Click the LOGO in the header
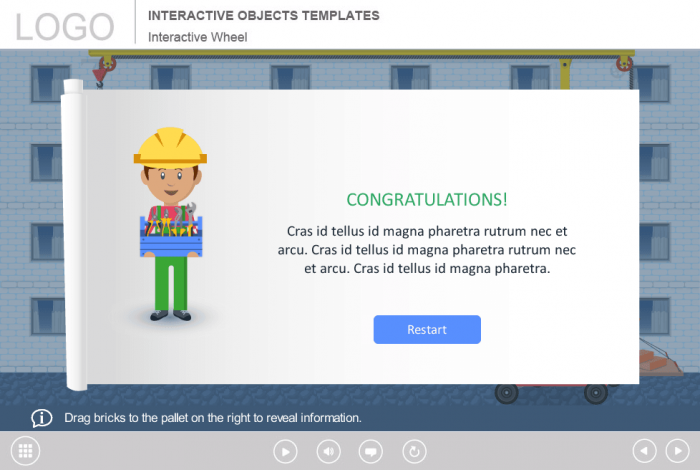The image size is (700, 470). click(65, 26)
